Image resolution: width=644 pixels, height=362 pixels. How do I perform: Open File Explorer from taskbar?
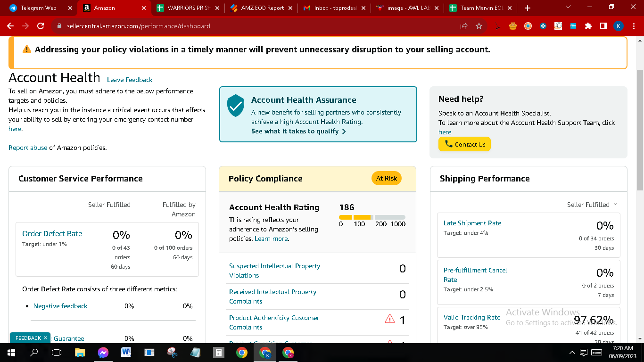click(80, 353)
